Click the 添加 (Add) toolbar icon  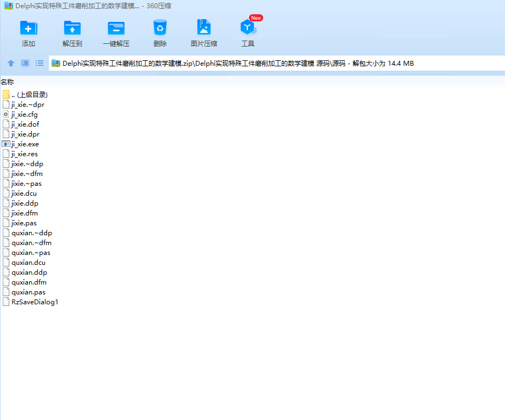(29, 28)
